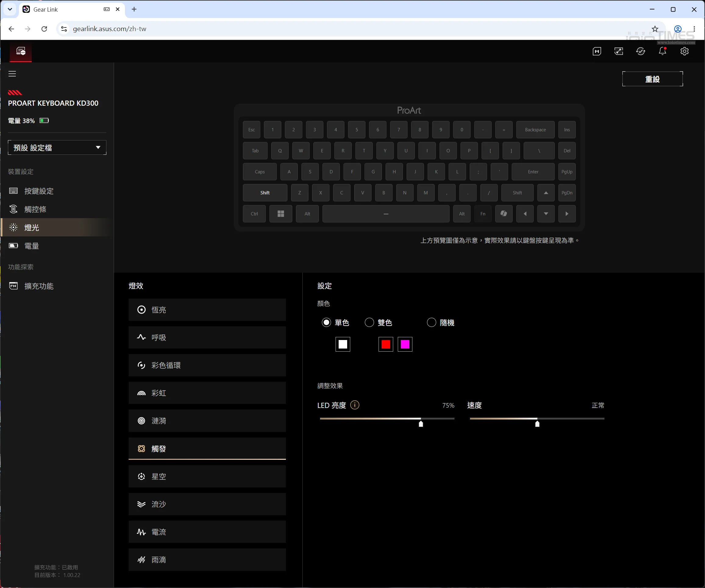Viewport: 705px width, 588px height.
Task: Select the 雙色 radio button
Action: pyautogui.click(x=369, y=323)
